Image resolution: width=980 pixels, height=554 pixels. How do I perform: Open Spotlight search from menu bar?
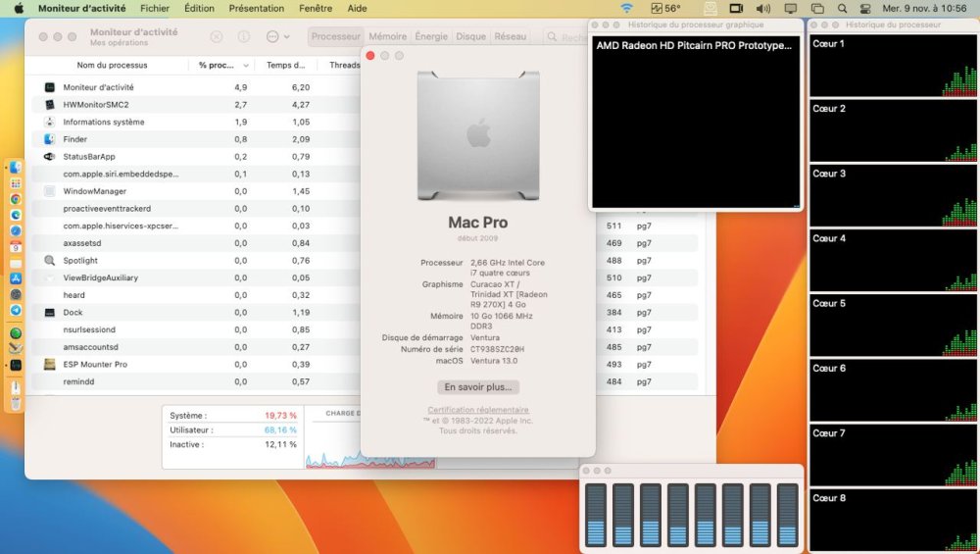tap(843, 8)
